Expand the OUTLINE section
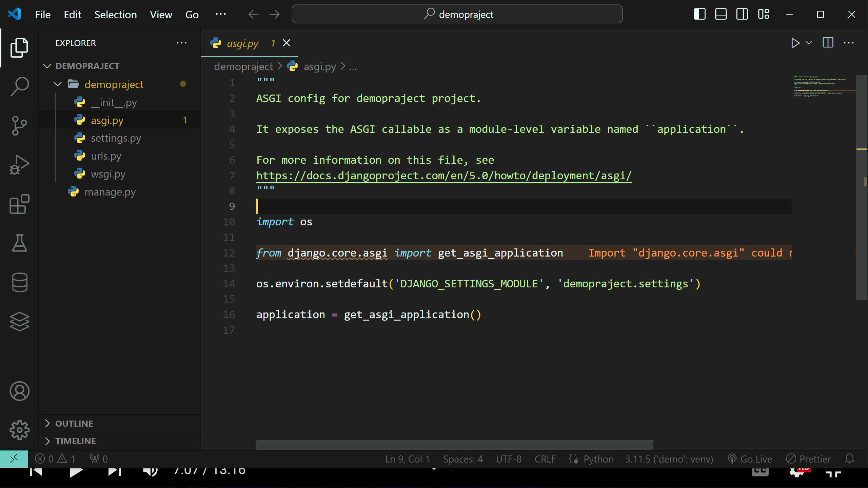The height and width of the screenshot is (488, 868). point(74,424)
